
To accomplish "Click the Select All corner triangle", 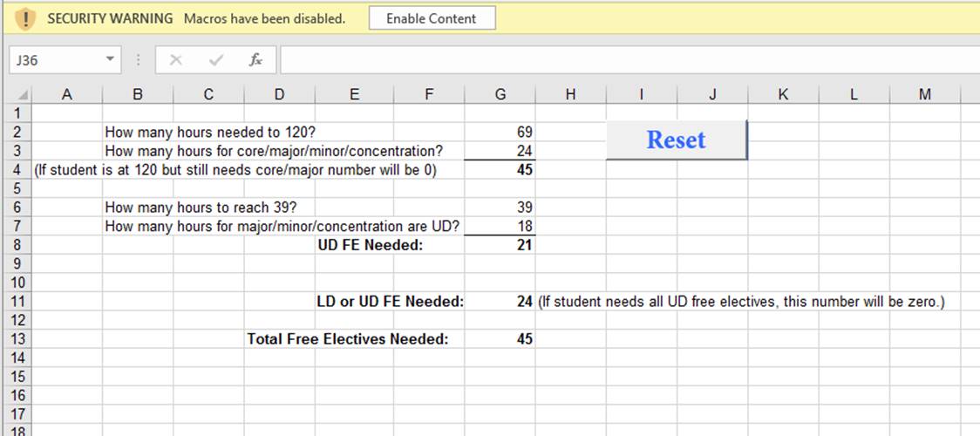I will [23, 95].
